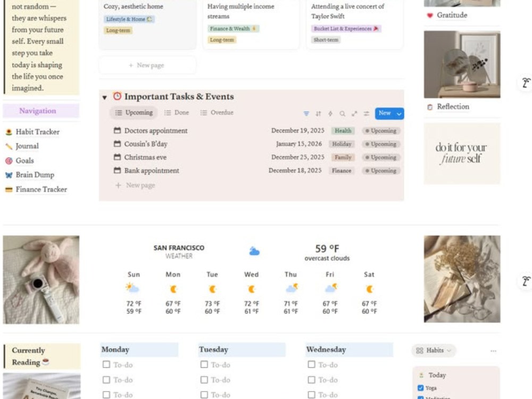The width and height of the screenshot is (532, 399).
Task: Click the calendar icon beside Cousin's B'day
Action: pyautogui.click(x=117, y=144)
